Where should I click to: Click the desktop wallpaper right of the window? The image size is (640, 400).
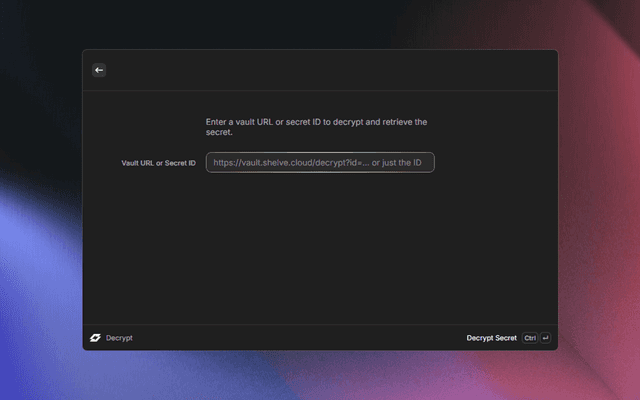(x=598, y=200)
